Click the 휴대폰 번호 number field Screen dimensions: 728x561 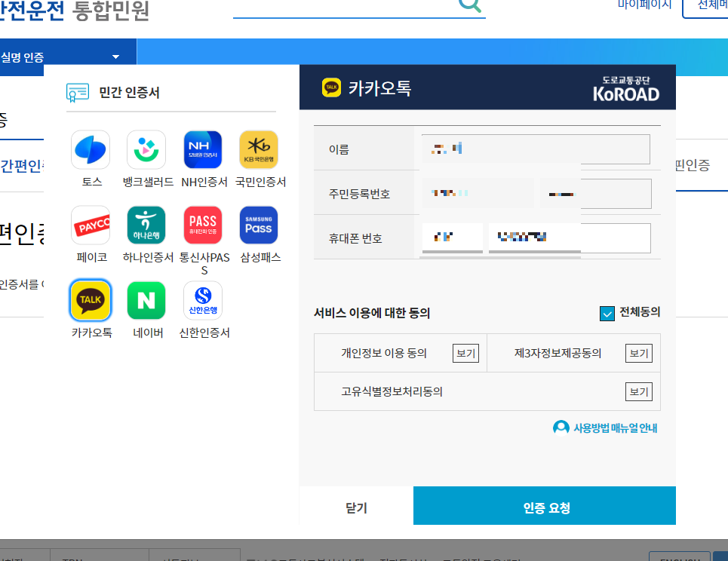[x=570, y=238]
